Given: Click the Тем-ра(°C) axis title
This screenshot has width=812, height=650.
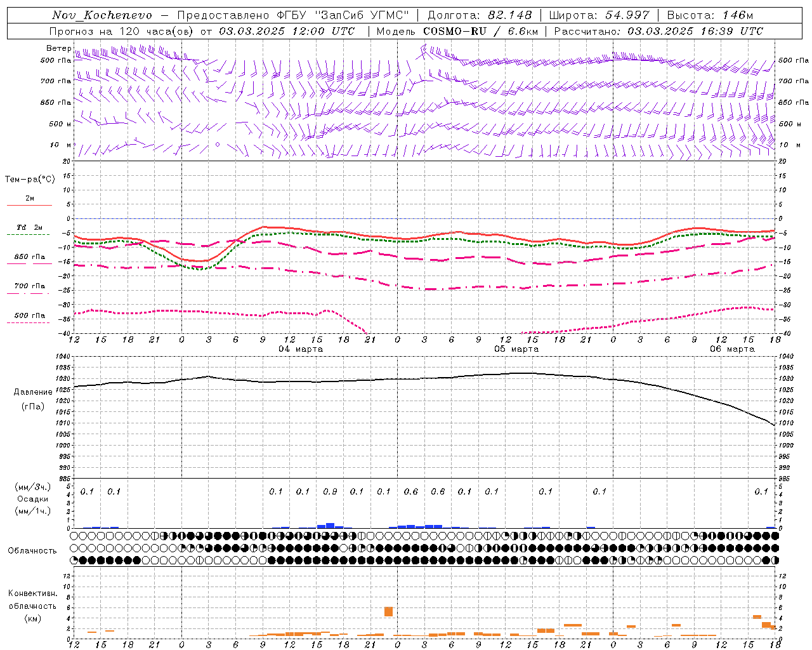Looking at the screenshot, I should 30,180.
